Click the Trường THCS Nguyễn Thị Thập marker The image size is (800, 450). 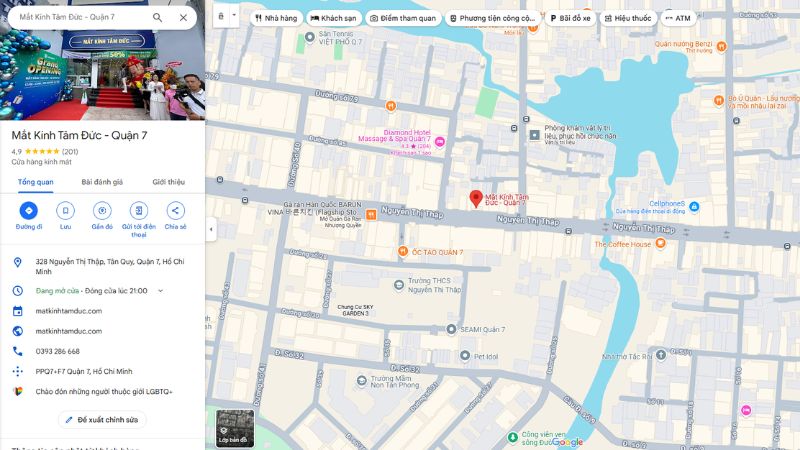coord(399,285)
